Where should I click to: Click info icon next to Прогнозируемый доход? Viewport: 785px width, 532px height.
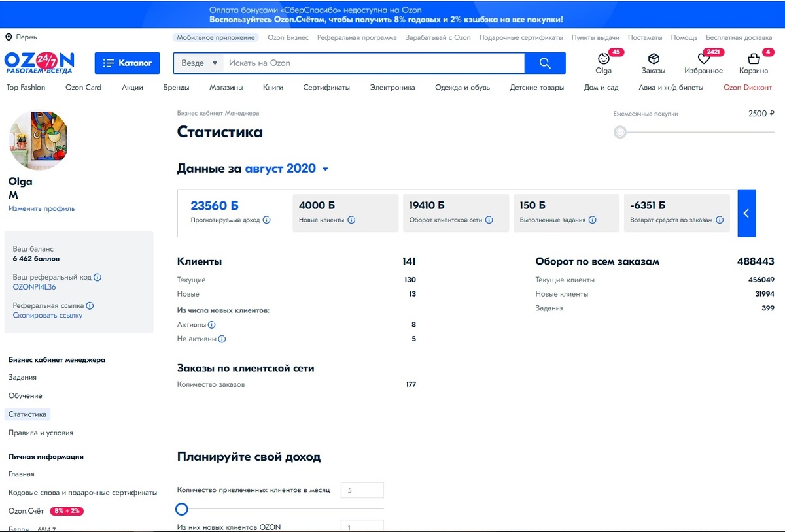[267, 220]
